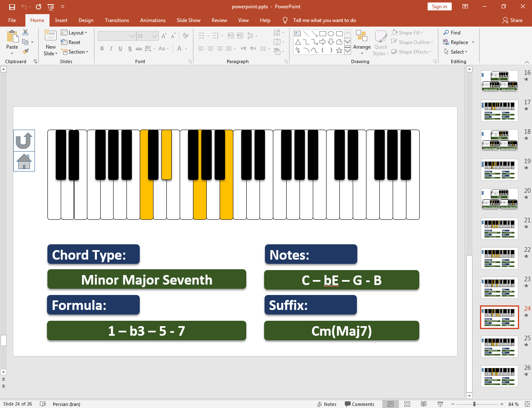Image resolution: width=532 pixels, height=408 pixels.
Task: Open the Slide Show tab
Action: tap(188, 20)
